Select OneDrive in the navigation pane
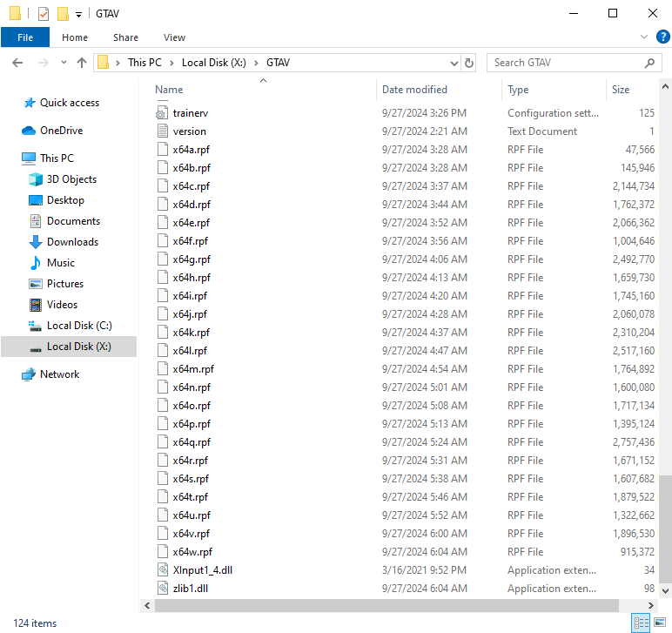Viewport: 672px width, 633px height. coord(61,131)
